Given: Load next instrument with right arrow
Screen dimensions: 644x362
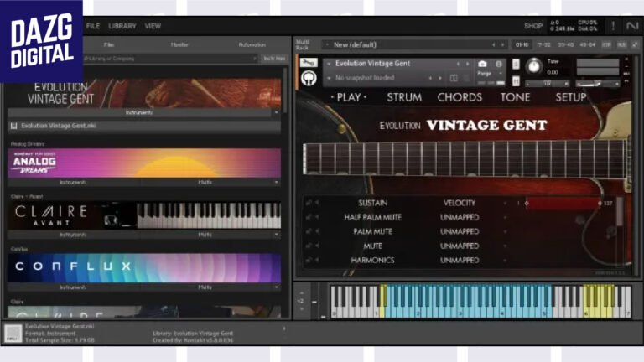Looking at the screenshot, I should coord(467,64).
